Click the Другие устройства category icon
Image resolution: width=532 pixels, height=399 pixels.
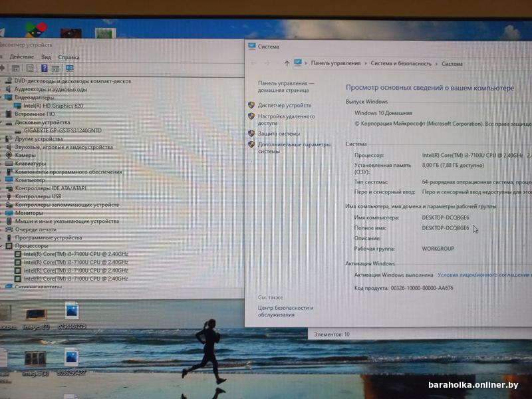9,139
